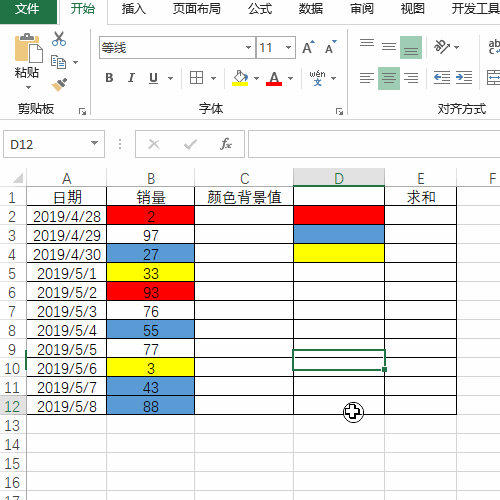500x500 pixels.
Task: Click the phonetic guide wén icon
Action: (318, 78)
